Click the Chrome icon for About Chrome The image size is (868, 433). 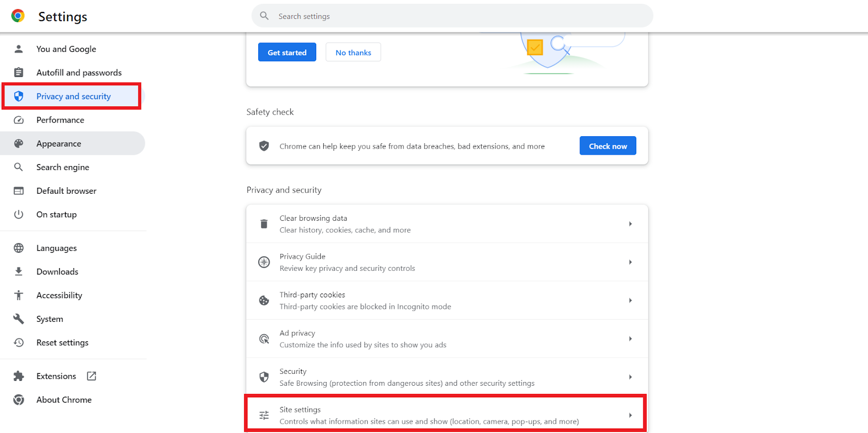(18, 400)
